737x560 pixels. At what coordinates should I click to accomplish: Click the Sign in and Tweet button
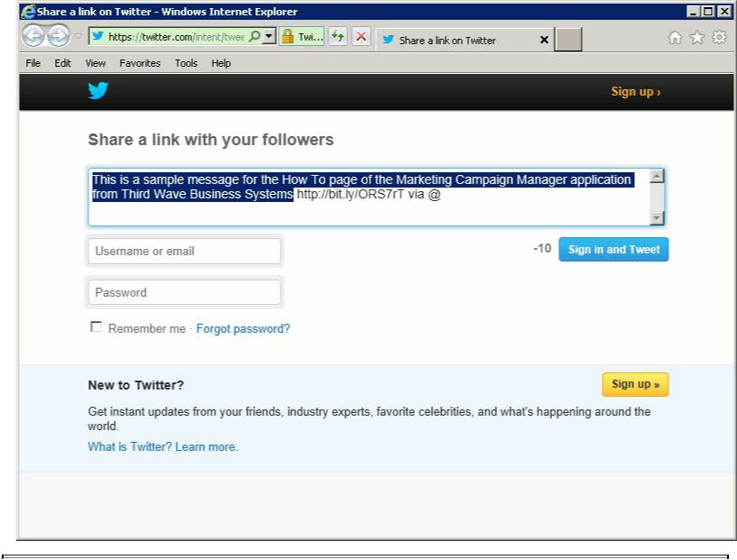613,250
